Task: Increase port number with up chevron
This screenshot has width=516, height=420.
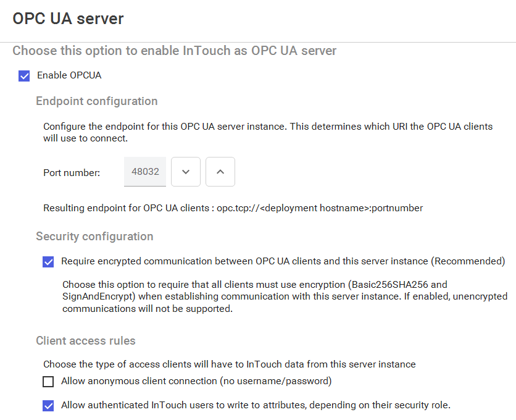Action: pyautogui.click(x=220, y=172)
